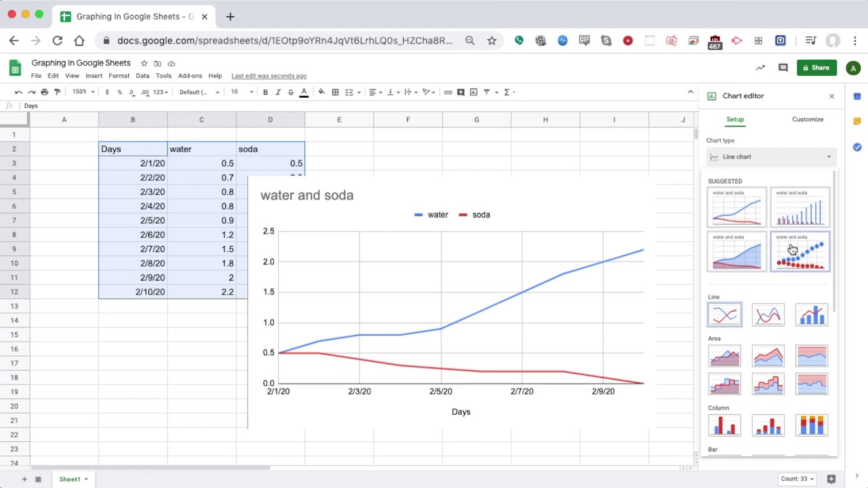
Task: Open the Line chart type dropdown
Action: click(x=771, y=157)
